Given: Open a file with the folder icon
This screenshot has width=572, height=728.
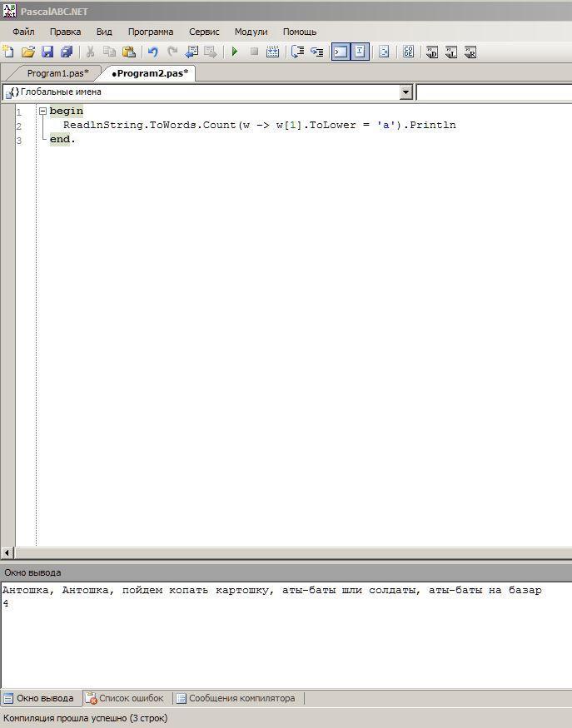Looking at the screenshot, I should pos(27,52).
